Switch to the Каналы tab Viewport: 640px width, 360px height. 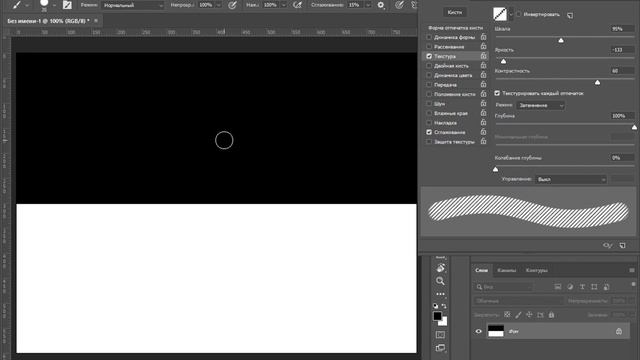pyautogui.click(x=507, y=270)
